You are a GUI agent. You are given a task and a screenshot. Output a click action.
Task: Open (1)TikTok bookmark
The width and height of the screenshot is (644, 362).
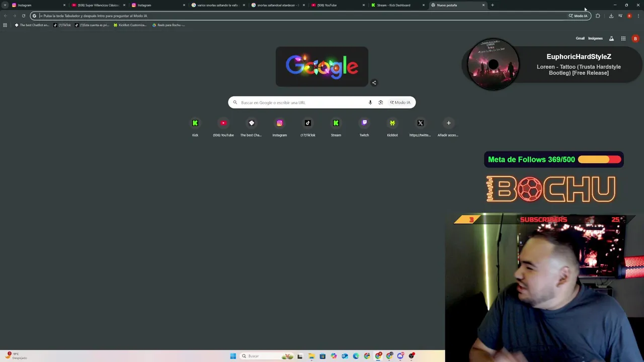coord(62,25)
